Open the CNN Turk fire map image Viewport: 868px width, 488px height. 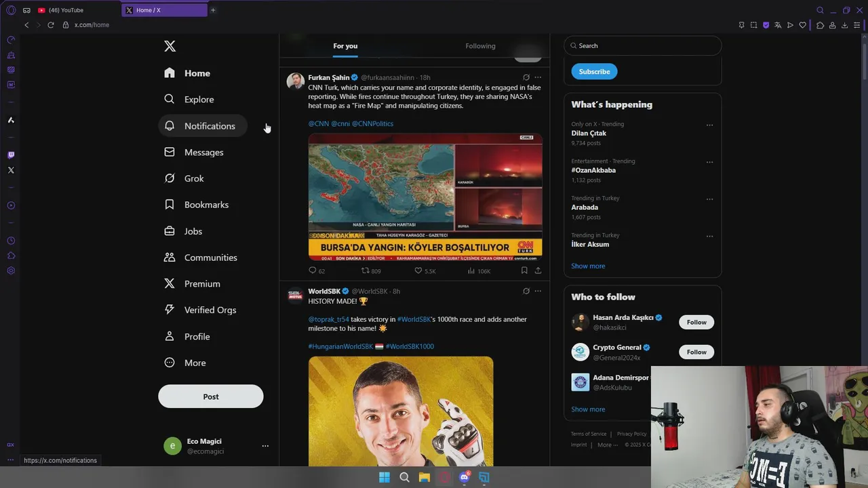425,197
